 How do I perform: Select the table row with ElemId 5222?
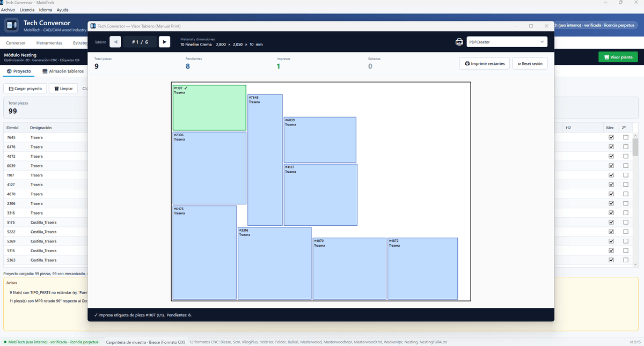tap(319, 232)
